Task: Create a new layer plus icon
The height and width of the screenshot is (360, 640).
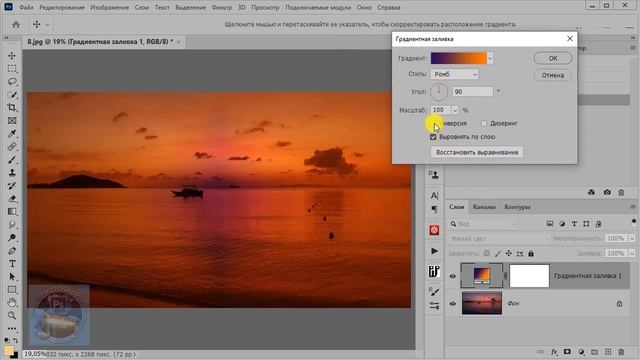Action: click(608, 352)
